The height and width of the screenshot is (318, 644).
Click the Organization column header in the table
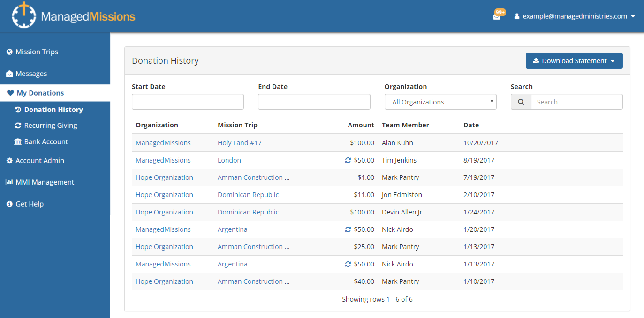point(157,125)
